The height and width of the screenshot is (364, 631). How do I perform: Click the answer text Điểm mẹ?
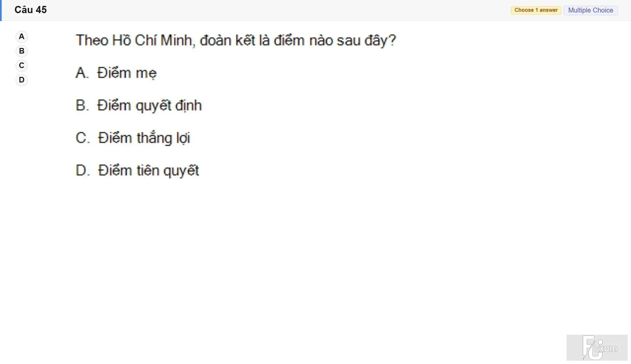[127, 73]
